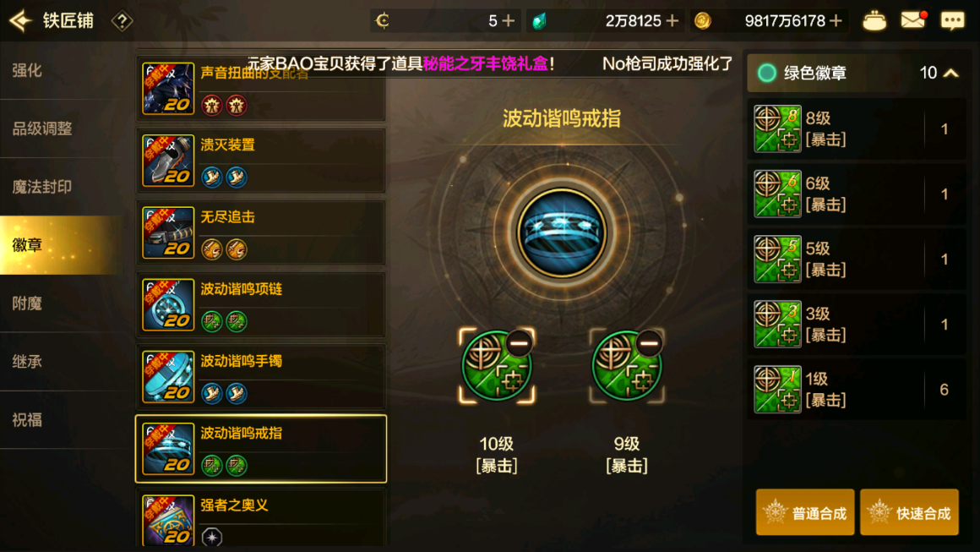Click the 普通合成 button
This screenshot has height=552, width=980.
(x=805, y=512)
